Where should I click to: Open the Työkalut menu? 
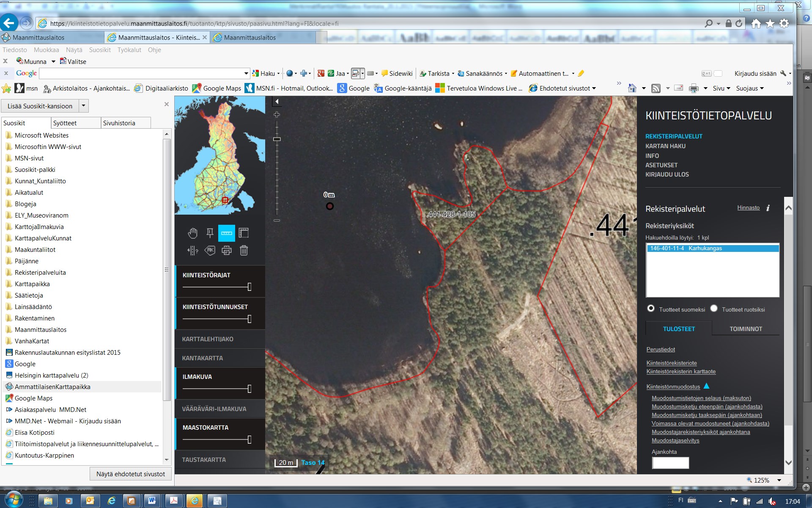(x=129, y=50)
